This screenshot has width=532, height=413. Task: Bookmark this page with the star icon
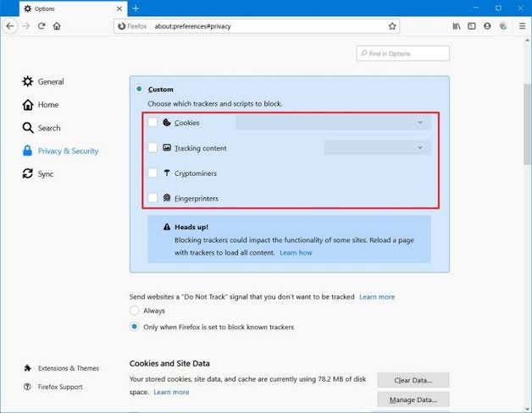click(392, 26)
